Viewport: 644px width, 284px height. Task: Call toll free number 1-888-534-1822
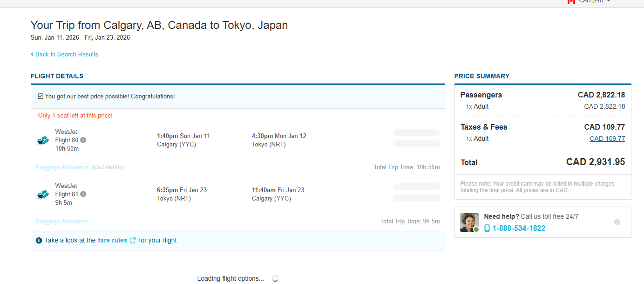coord(519,229)
